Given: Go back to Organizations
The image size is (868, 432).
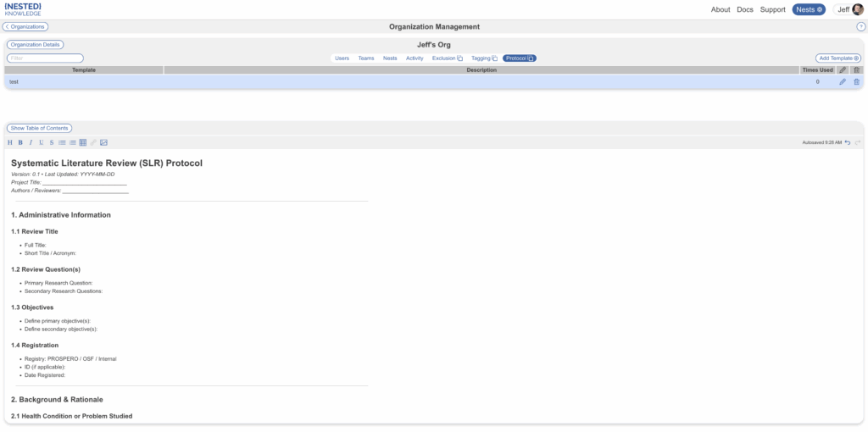Looking at the screenshot, I should point(25,27).
